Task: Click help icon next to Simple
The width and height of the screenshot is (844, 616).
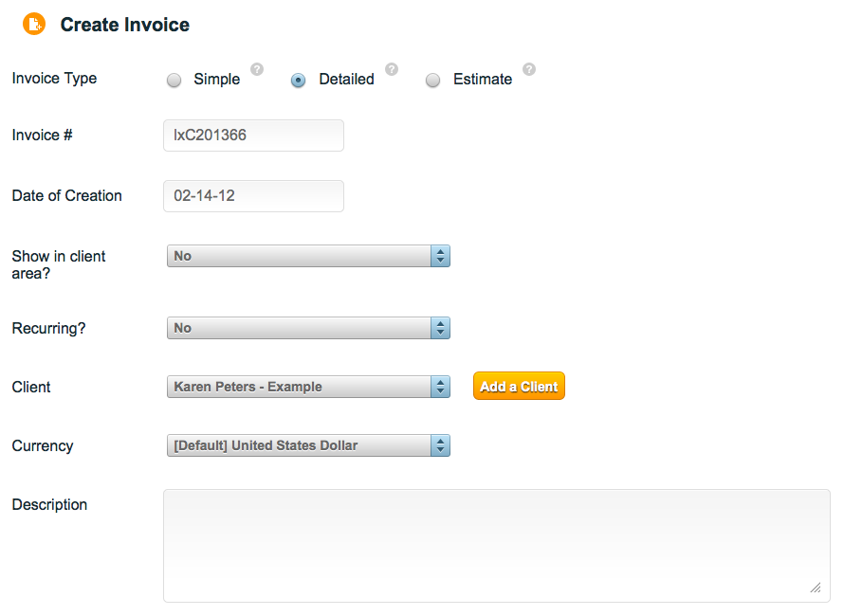Action: point(257,69)
